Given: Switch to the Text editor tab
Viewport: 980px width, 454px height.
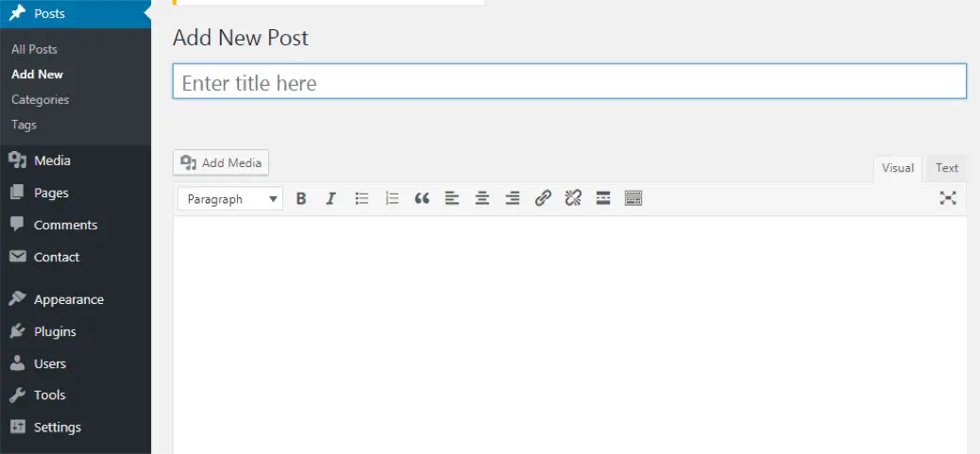Looking at the screenshot, I should (x=946, y=168).
